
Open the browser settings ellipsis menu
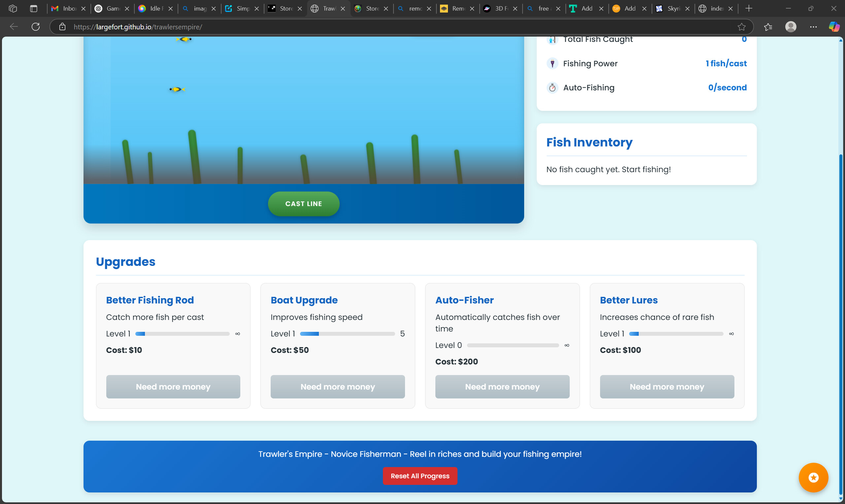coord(813,27)
